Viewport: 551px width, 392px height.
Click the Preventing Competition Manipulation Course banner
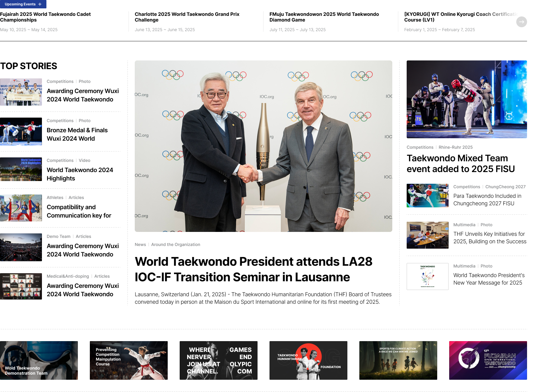click(x=129, y=360)
